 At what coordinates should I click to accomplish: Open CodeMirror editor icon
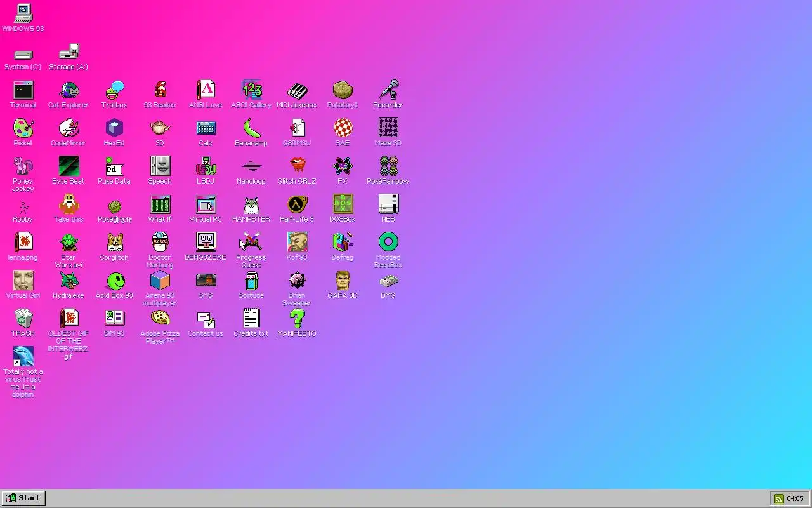click(x=69, y=128)
